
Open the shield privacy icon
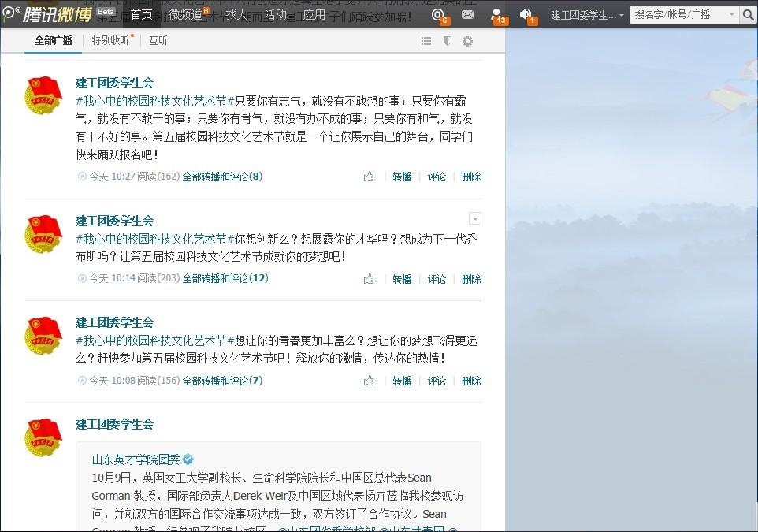pyautogui.click(x=448, y=41)
